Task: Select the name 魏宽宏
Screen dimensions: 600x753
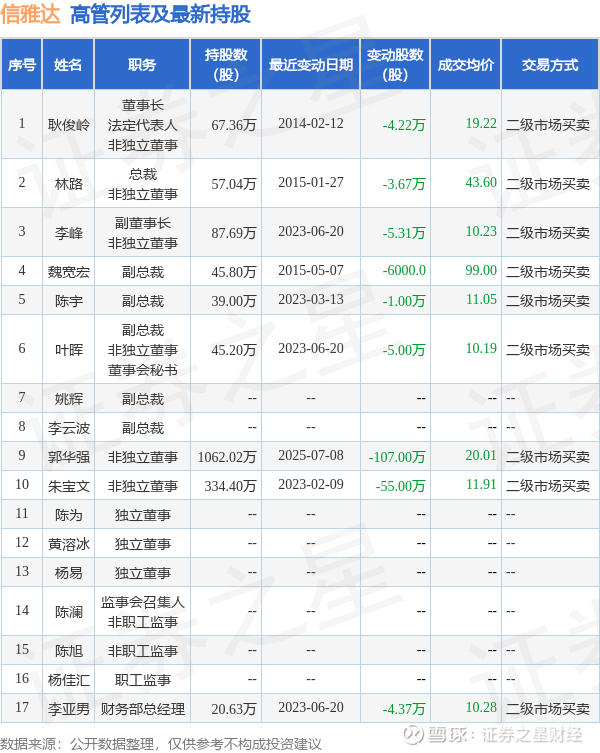Action: [x=69, y=272]
